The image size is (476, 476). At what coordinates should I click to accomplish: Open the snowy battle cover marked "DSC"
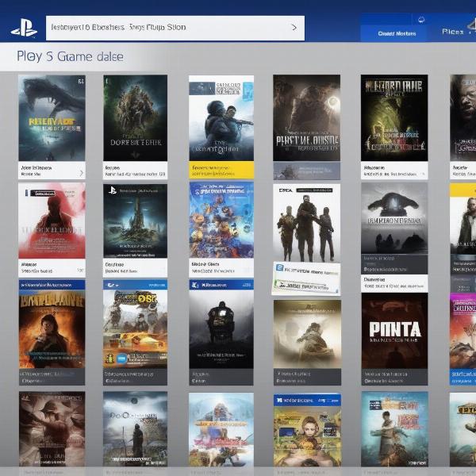135,329
